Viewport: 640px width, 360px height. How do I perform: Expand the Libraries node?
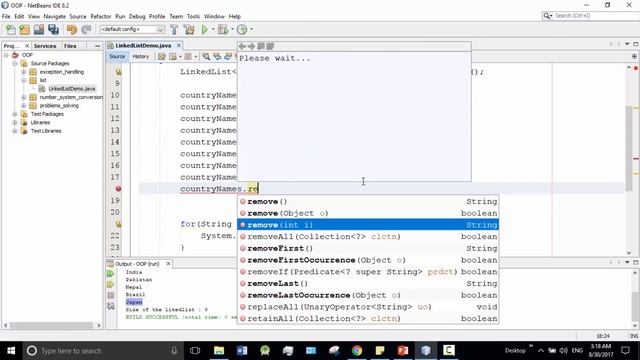(15, 122)
